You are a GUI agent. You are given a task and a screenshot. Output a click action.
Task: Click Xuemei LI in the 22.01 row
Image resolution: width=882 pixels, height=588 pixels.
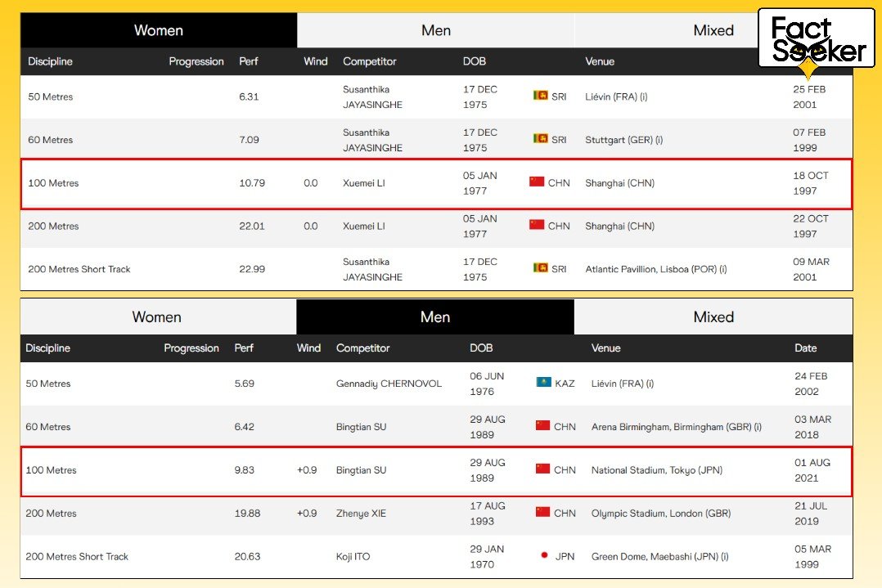(x=363, y=227)
